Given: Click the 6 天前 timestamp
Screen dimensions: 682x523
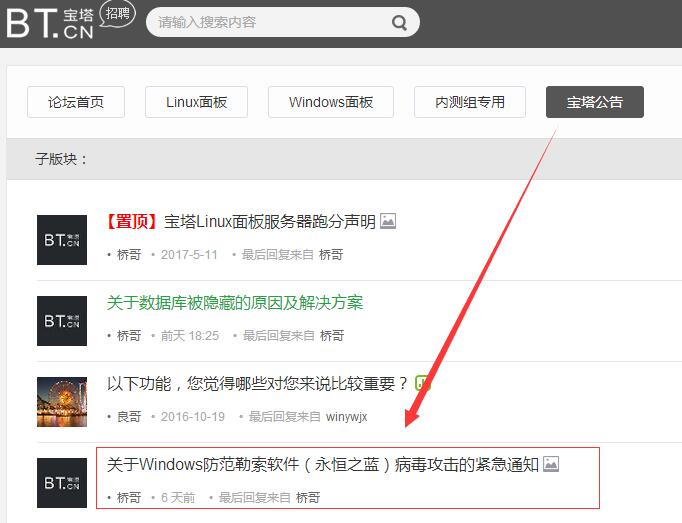Looking at the screenshot, I should point(178,497).
